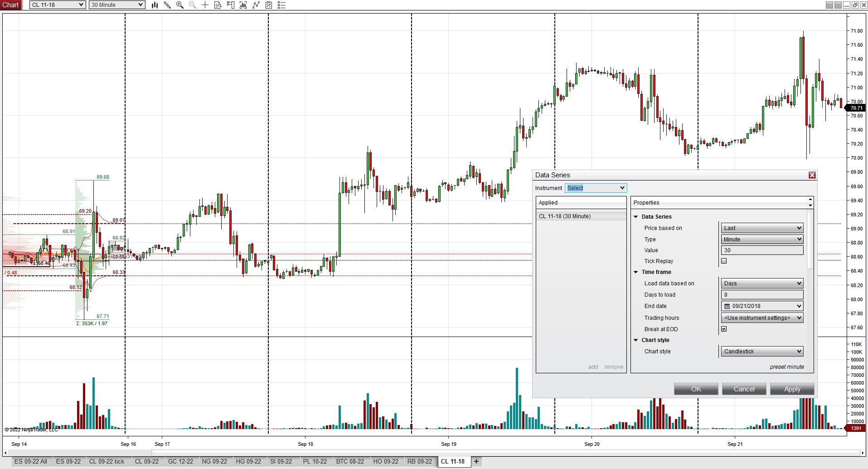The width and height of the screenshot is (868, 469).
Task: Switch to the SI 09-22 tab
Action: [282, 461]
